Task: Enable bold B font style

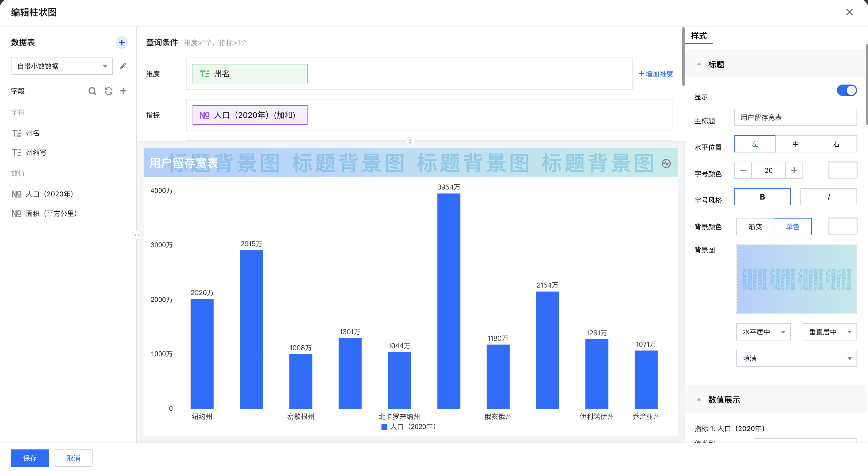Action: coord(762,197)
